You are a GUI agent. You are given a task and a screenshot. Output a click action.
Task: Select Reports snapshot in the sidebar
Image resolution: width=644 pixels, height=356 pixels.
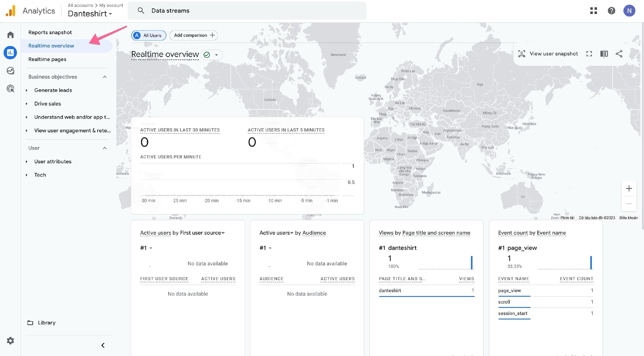coord(50,32)
